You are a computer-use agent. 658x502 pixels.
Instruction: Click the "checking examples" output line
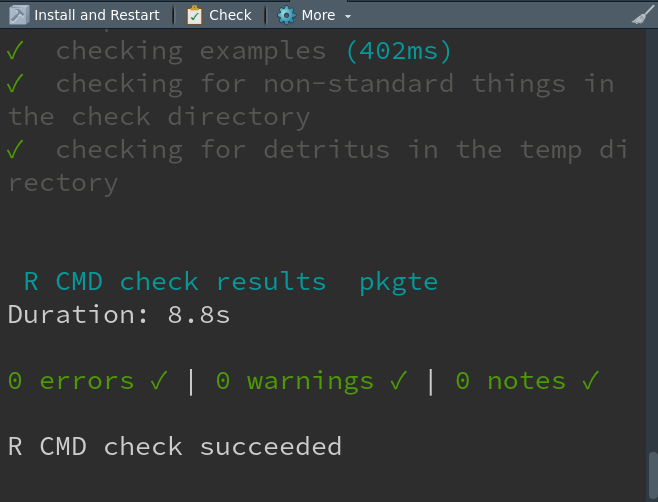coord(190,50)
